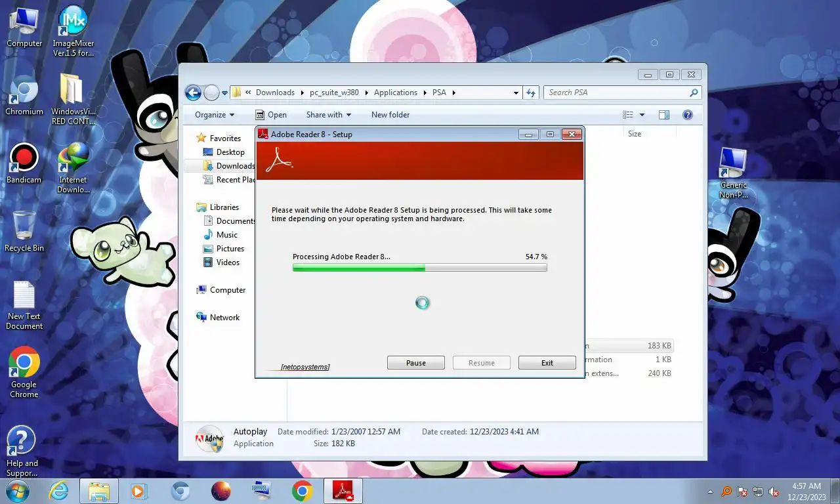Click Adobe Reader setup taskbar button
This screenshot has width=840, height=504.
point(343,491)
